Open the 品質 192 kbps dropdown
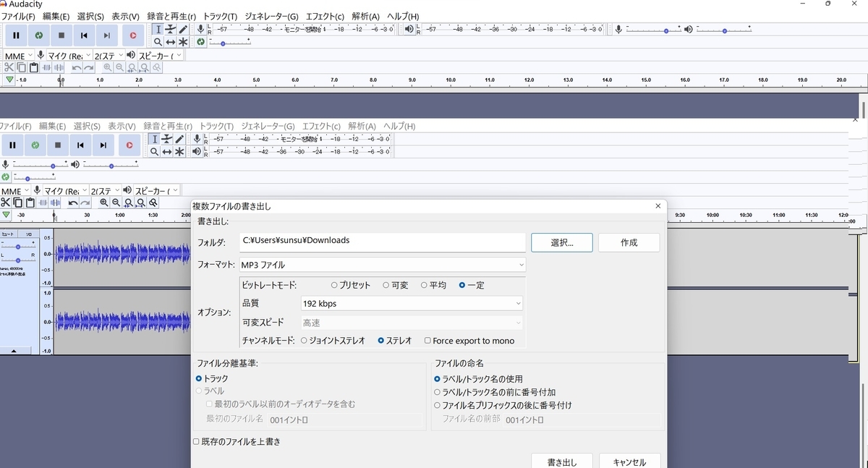868x468 pixels. coord(412,303)
